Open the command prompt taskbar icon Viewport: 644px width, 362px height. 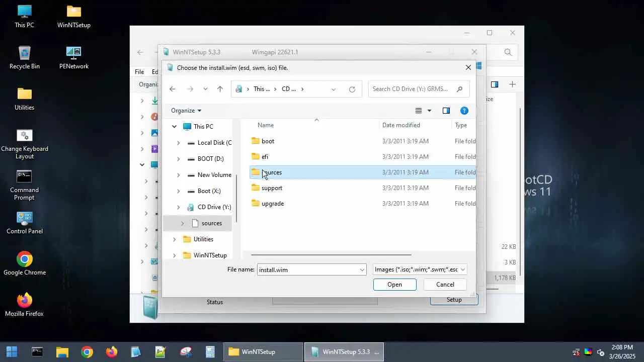[37, 352]
